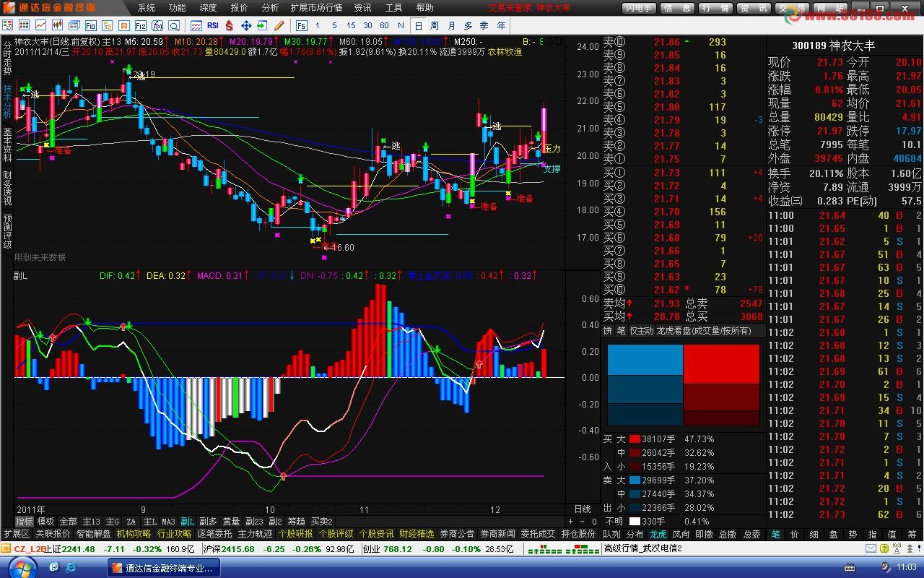
Task: Open the 分时走势 sidebar tab
Action: click(7, 59)
